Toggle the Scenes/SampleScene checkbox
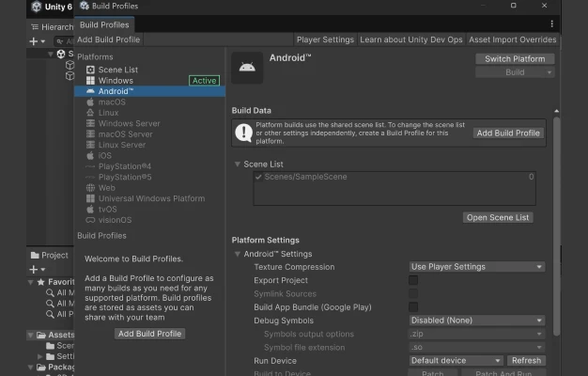Image resolution: width=588 pixels, height=376 pixels. (258, 177)
